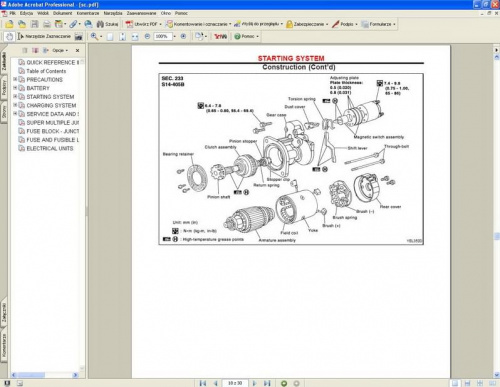
Task: Click the Rotate view icon
Action: click(x=199, y=36)
